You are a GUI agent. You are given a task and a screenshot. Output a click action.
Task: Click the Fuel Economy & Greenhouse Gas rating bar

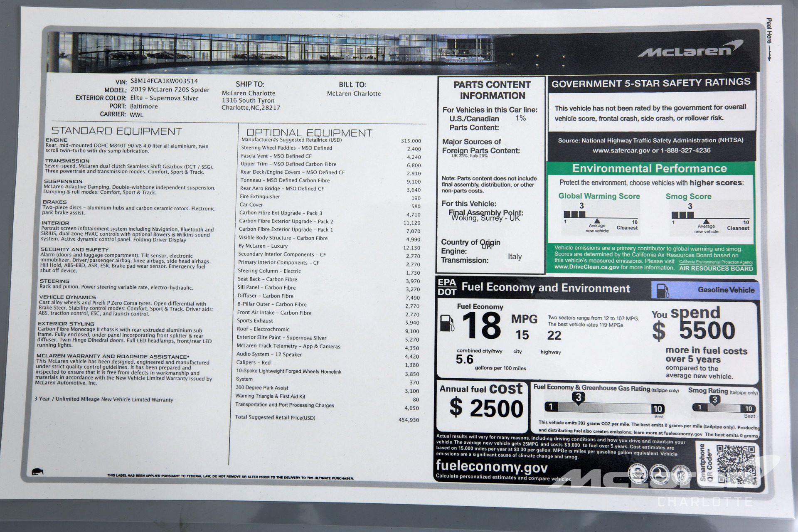605,408
